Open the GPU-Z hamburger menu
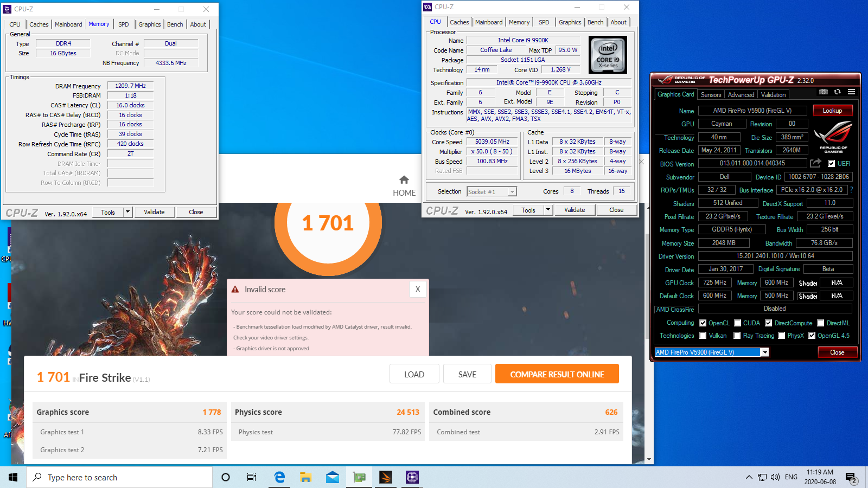 pyautogui.click(x=851, y=92)
